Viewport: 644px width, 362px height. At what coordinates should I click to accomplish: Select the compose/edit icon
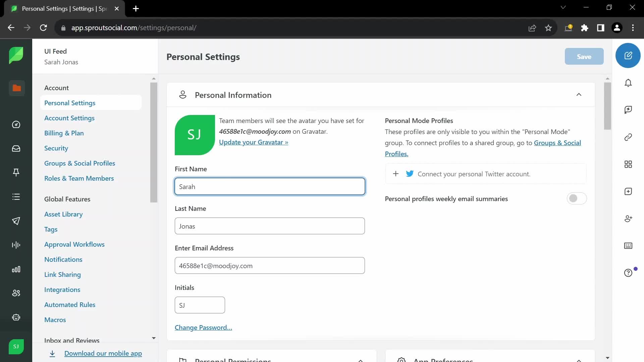tap(628, 55)
